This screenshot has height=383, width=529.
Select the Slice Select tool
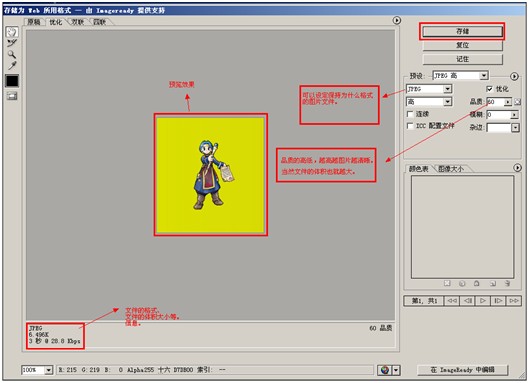point(12,43)
